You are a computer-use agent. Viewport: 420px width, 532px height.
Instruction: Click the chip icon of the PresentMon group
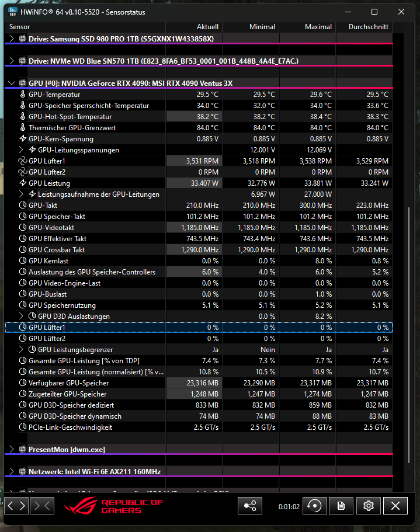pos(23,449)
